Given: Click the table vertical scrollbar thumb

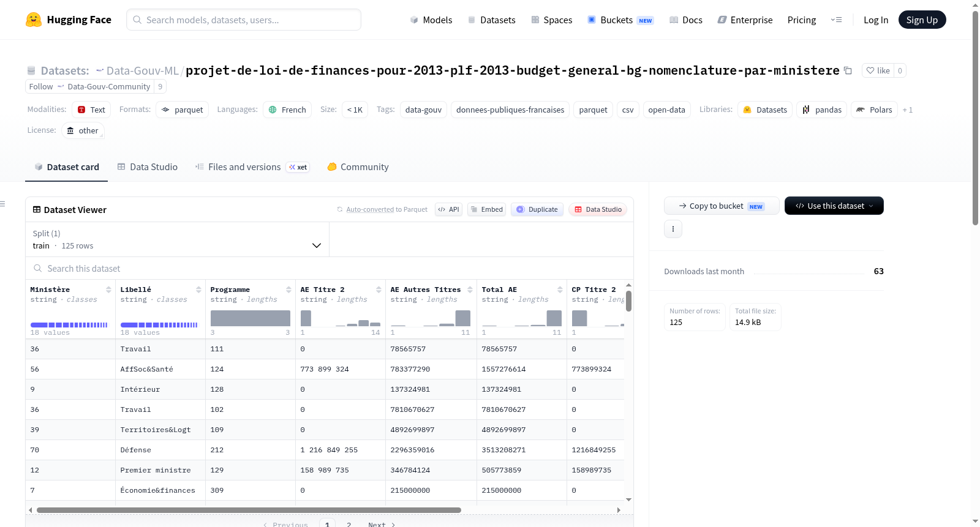Looking at the screenshot, I should [x=628, y=301].
